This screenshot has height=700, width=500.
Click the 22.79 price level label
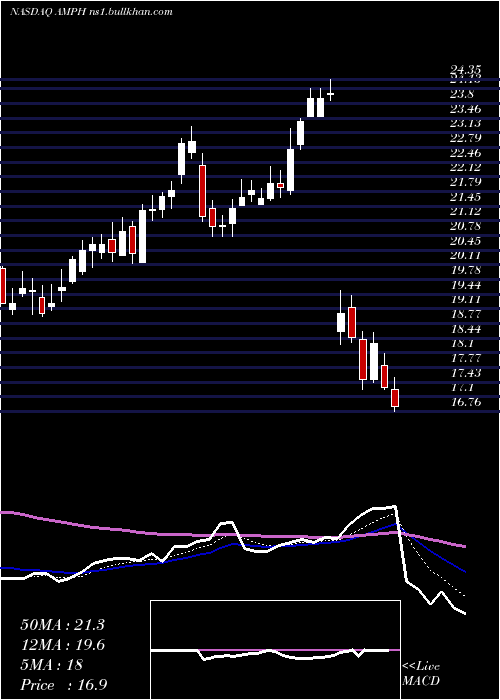465,138
